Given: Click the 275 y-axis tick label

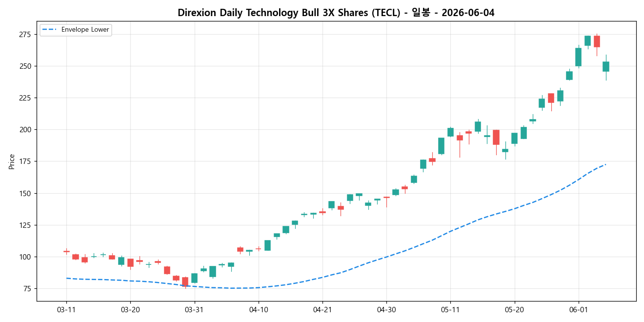Looking at the screenshot, I should (25, 34).
